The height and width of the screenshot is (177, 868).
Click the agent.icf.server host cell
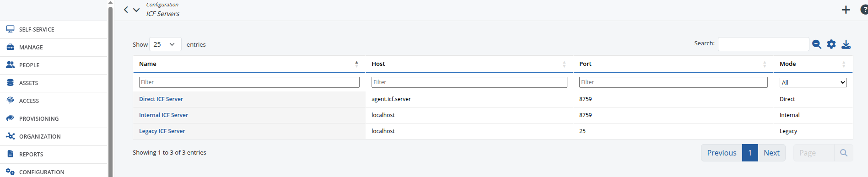tap(391, 99)
